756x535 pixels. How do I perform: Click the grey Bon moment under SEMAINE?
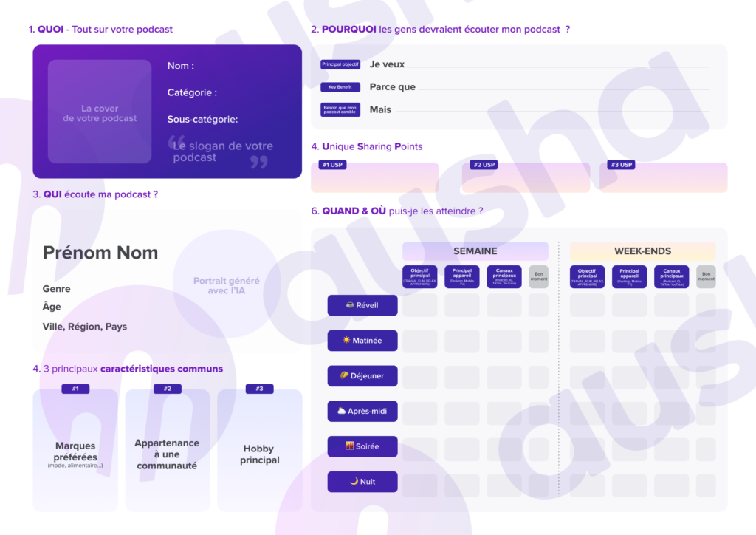click(538, 277)
